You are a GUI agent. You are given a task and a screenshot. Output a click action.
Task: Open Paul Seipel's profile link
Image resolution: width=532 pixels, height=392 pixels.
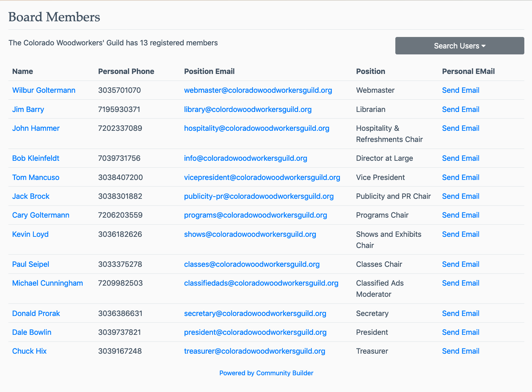(x=31, y=264)
